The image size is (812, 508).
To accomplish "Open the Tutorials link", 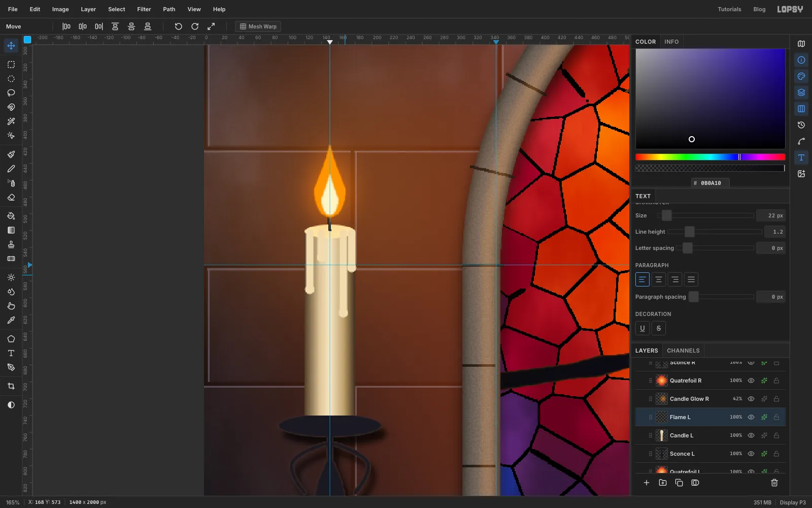I will (x=729, y=9).
